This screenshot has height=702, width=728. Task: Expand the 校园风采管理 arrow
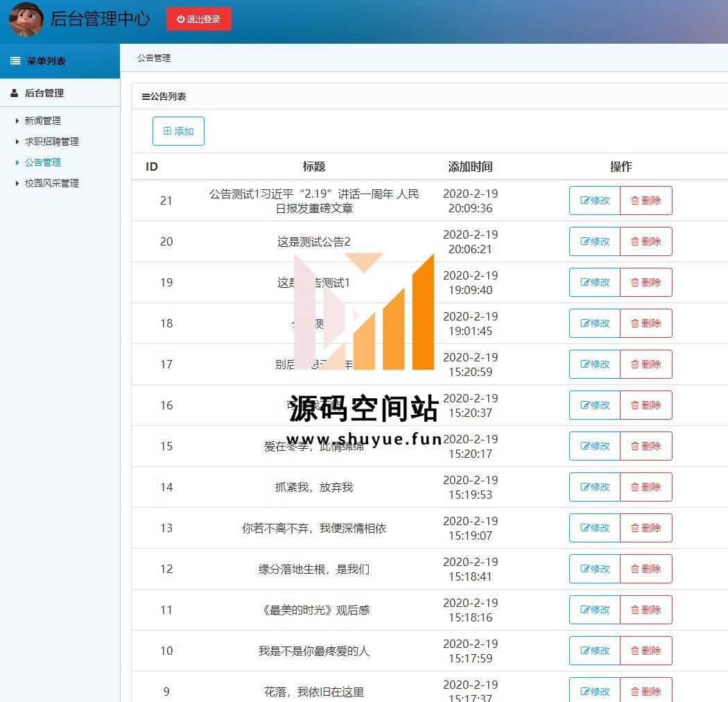[x=17, y=184]
